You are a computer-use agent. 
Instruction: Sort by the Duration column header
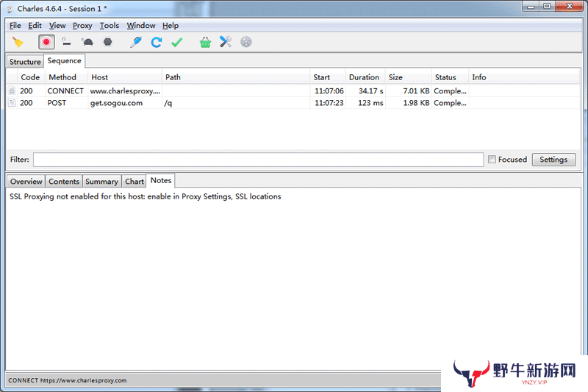click(x=364, y=77)
